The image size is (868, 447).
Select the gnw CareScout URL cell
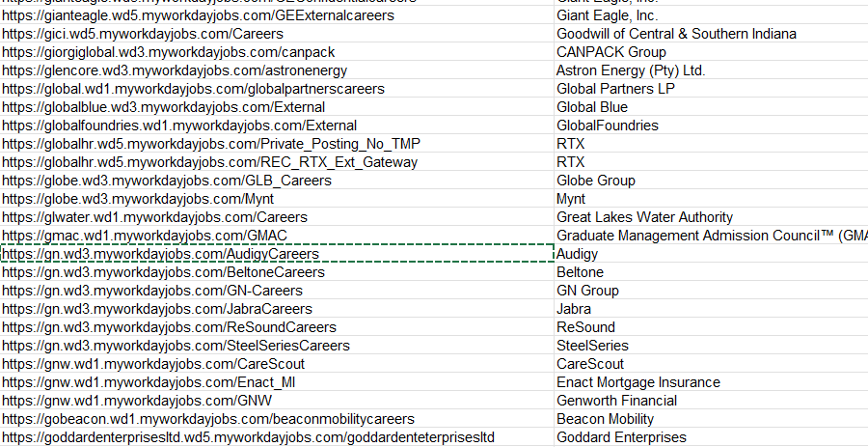tap(277, 364)
